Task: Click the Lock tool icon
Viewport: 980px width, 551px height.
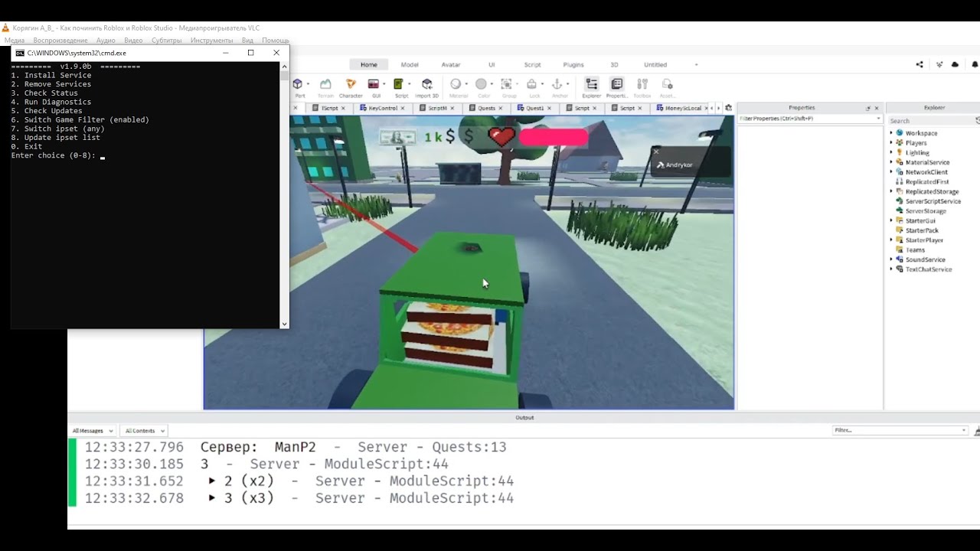Action: click(x=533, y=84)
